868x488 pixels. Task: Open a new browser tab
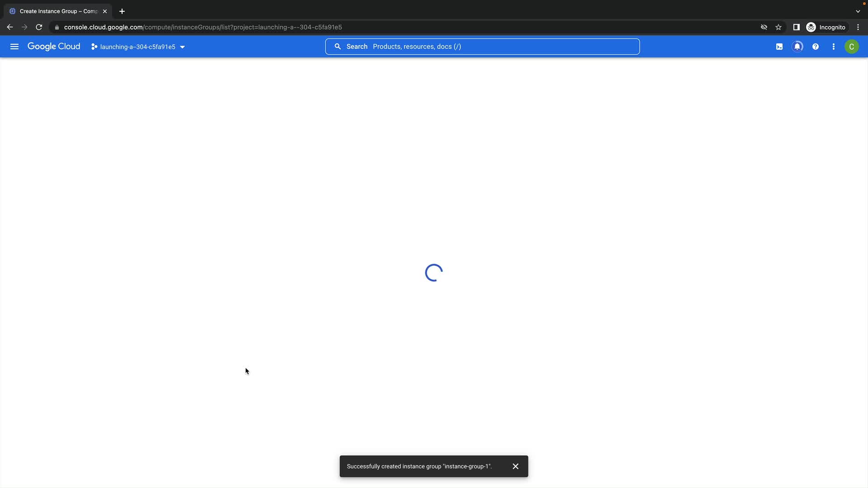122,11
